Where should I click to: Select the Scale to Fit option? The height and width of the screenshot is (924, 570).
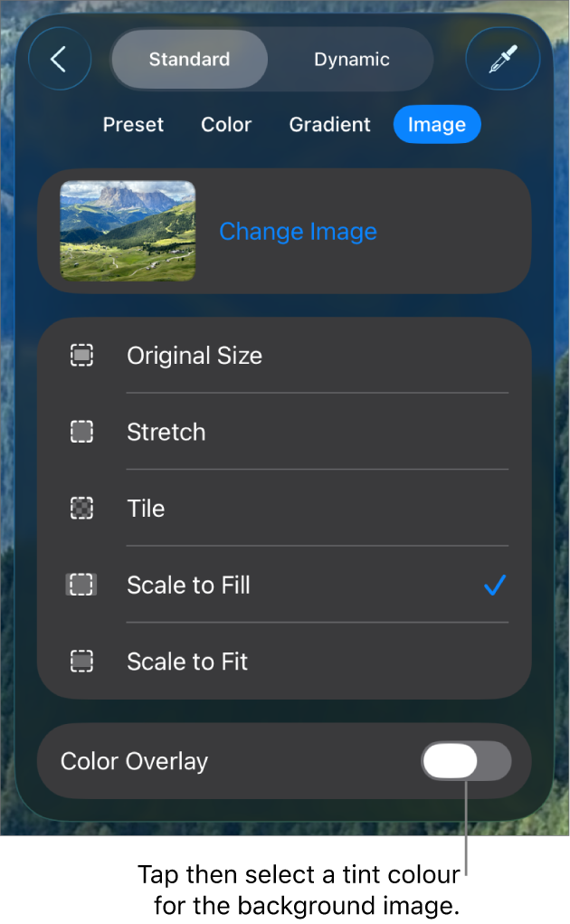186,661
